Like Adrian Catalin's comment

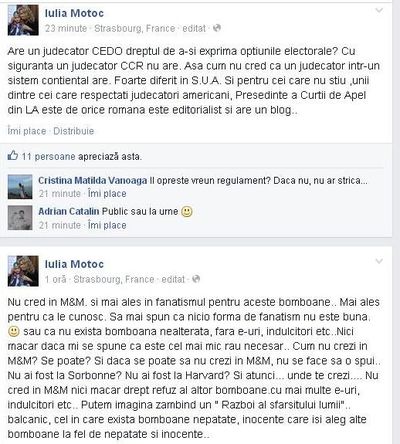click(107, 225)
